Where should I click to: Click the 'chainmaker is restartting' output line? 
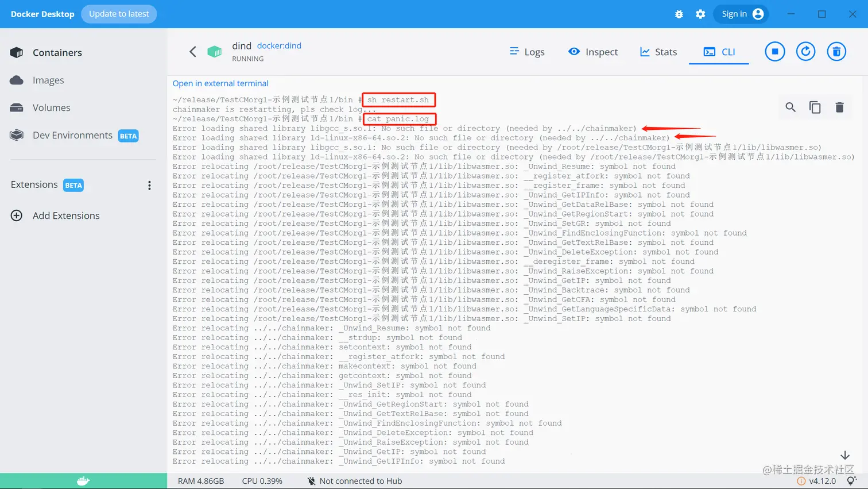point(275,109)
